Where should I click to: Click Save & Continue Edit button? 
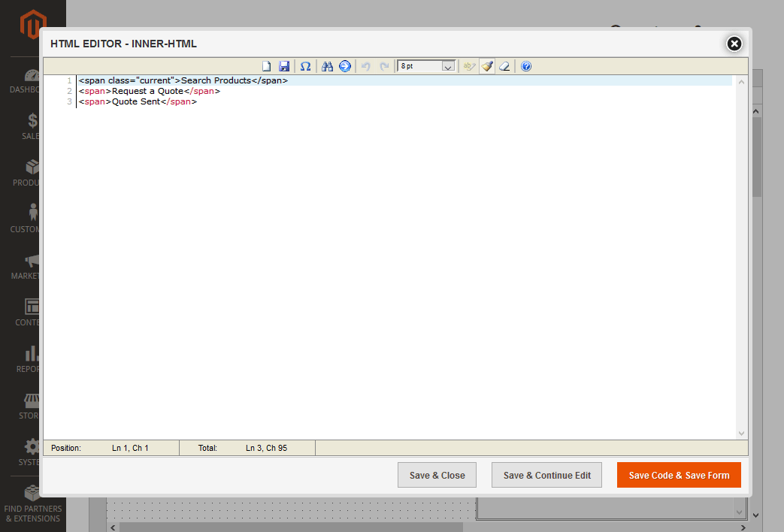tap(546, 475)
